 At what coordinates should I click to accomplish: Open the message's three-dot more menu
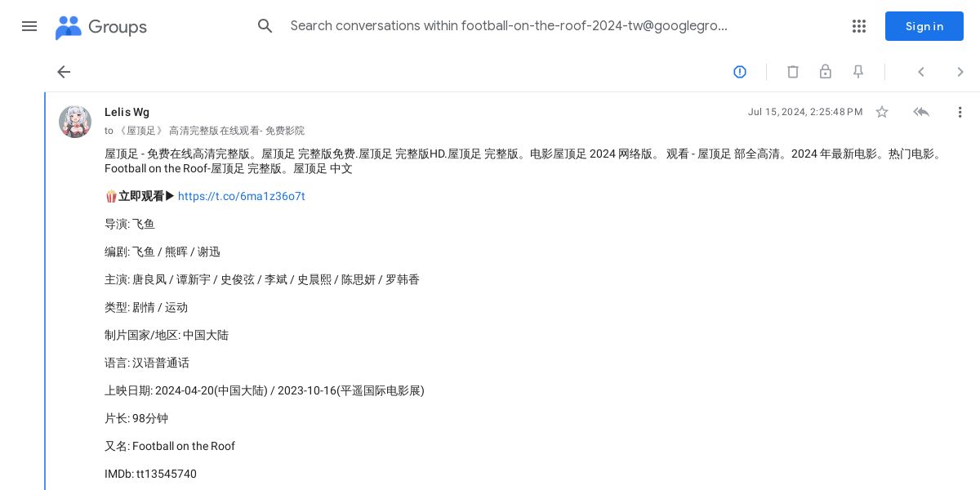960,112
